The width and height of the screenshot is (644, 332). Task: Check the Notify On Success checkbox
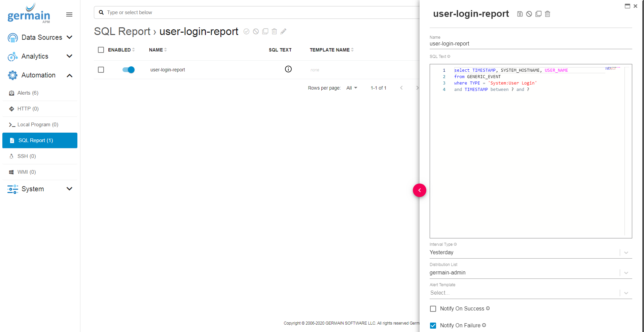[433, 309]
